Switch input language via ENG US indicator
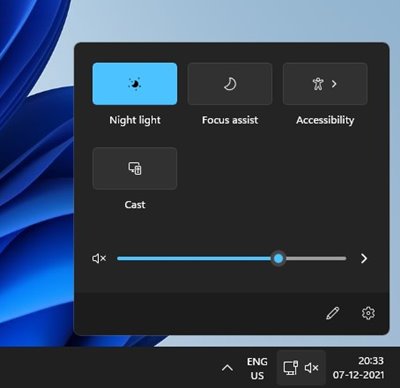This screenshot has height=388, width=400. [257, 368]
